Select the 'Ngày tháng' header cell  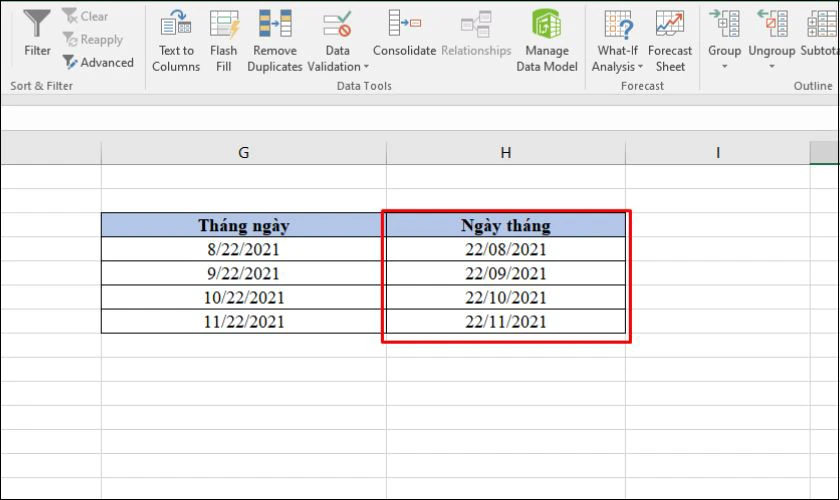pyautogui.click(x=506, y=225)
